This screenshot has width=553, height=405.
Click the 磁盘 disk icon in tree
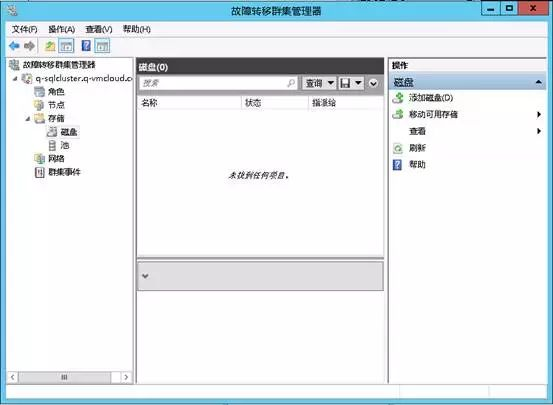pos(52,132)
